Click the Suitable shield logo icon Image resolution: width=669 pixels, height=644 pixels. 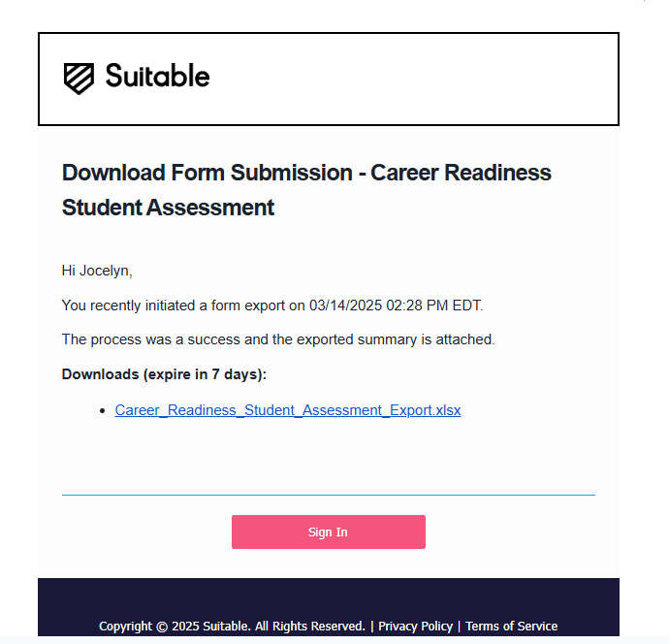[x=79, y=79]
